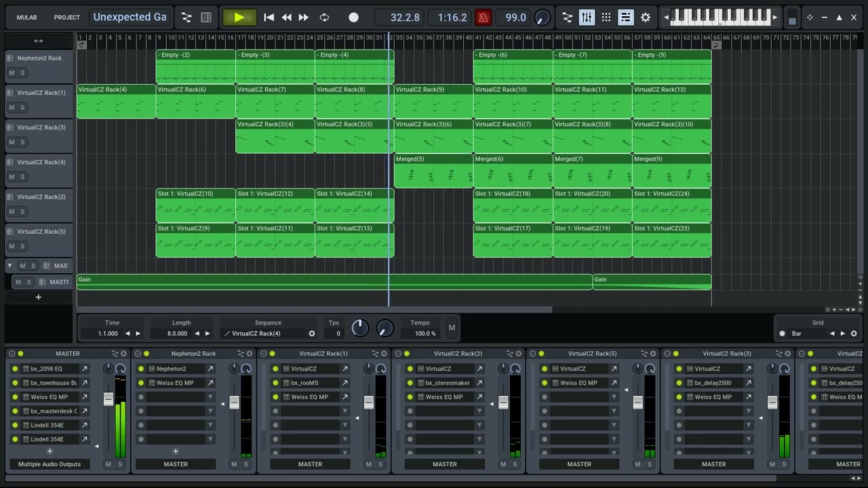Open the Sequence settings gear next to VirtualCZ Rack(4)
The height and width of the screenshot is (488, 868).
(312, 333)
